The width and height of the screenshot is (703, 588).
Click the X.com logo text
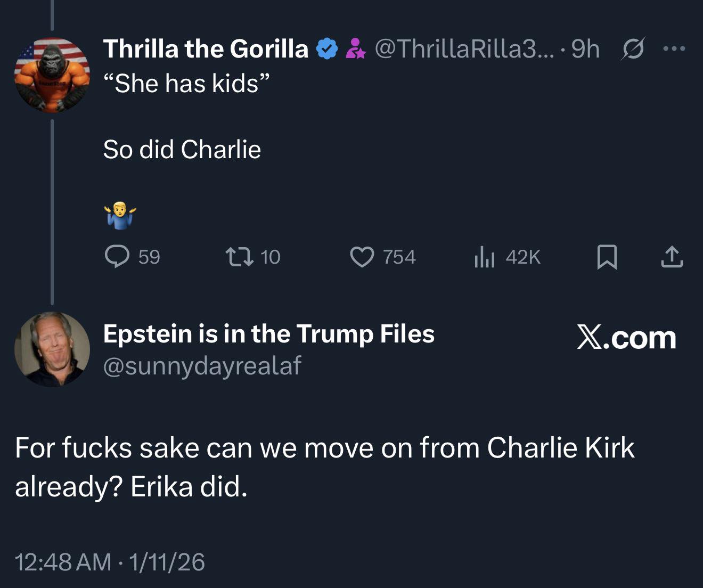(626, 338)
